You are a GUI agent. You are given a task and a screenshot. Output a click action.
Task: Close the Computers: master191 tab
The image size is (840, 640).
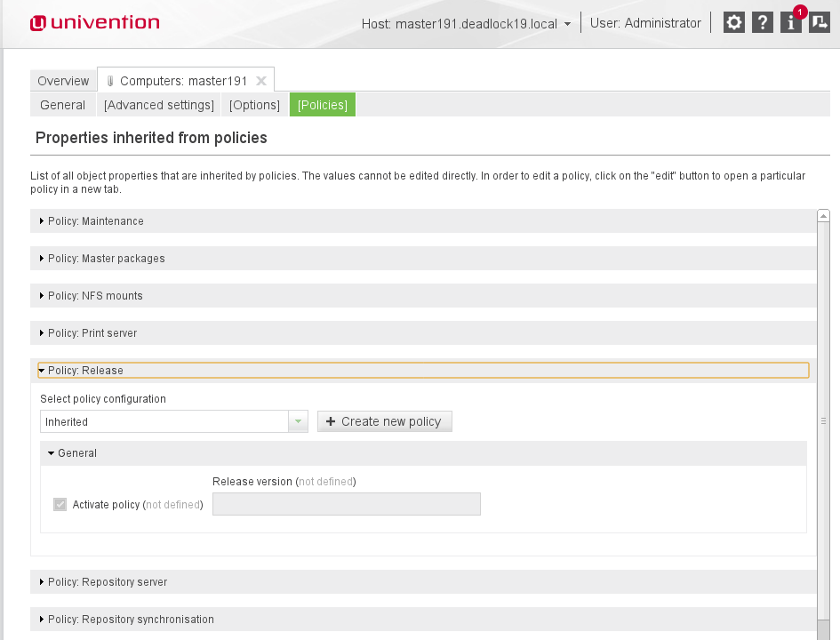coord(261,81)
